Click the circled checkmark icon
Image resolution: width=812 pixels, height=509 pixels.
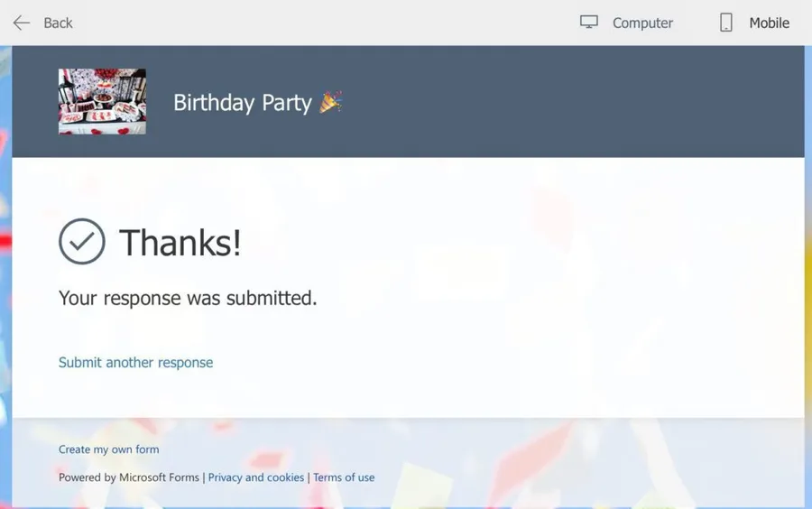coord(82,241)
